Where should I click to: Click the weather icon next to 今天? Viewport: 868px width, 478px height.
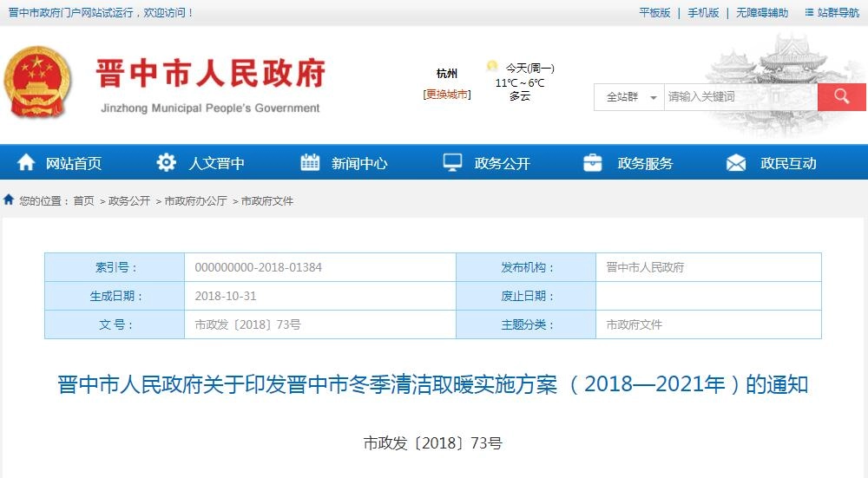[492, 67]
